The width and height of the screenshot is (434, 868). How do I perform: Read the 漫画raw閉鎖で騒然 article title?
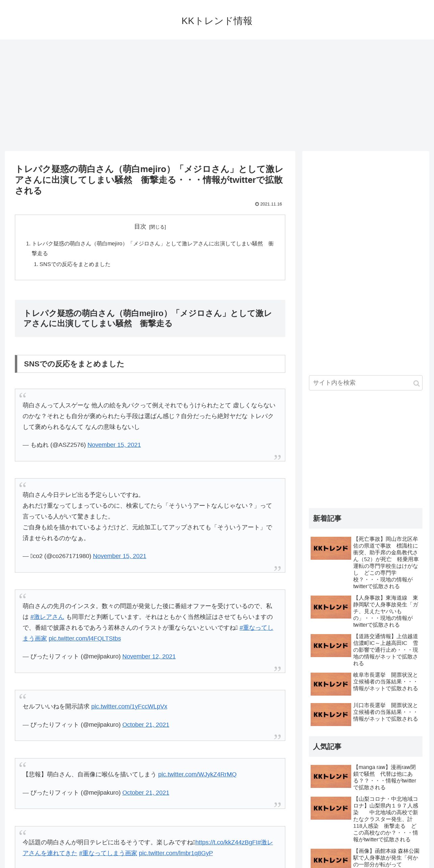385,777
